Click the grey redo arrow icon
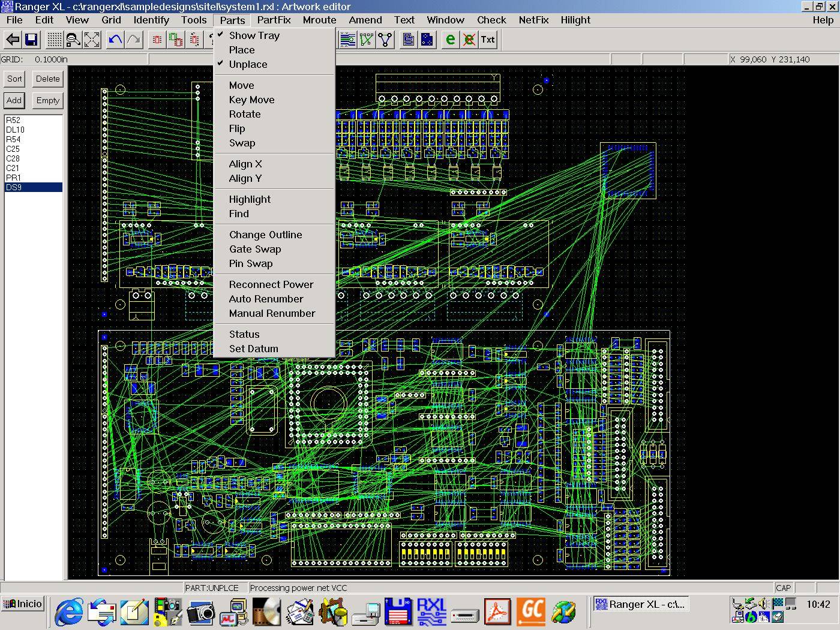 tap(134, 40)
